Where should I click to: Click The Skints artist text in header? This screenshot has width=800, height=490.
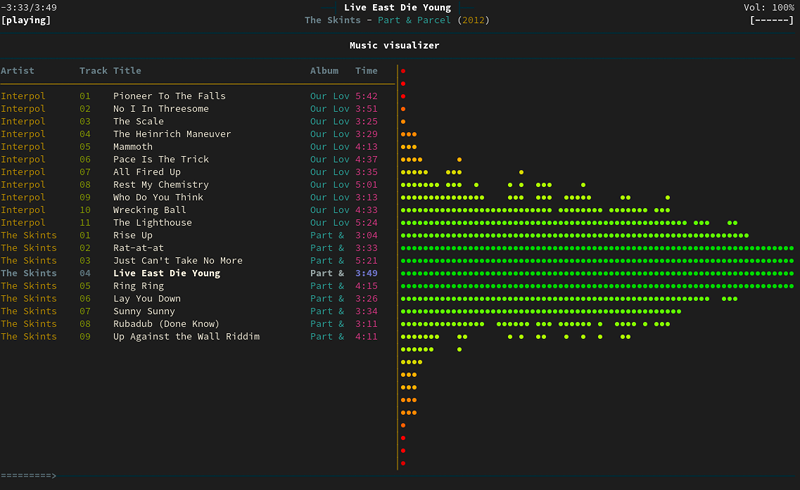333,20
